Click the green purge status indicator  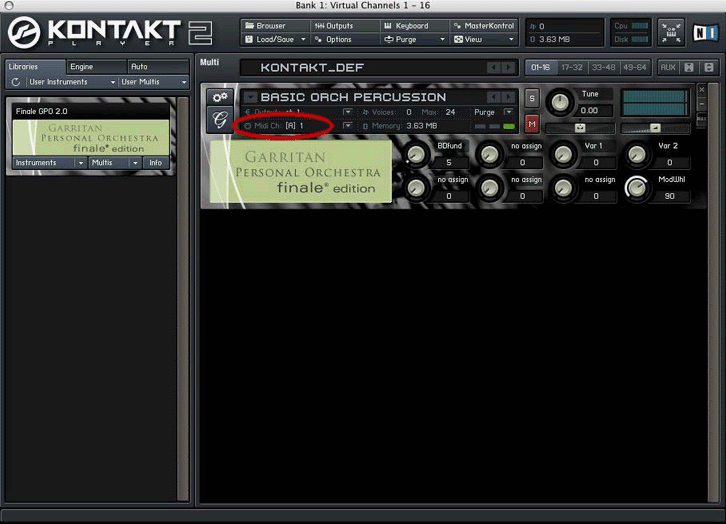click(x=509, y=126)
